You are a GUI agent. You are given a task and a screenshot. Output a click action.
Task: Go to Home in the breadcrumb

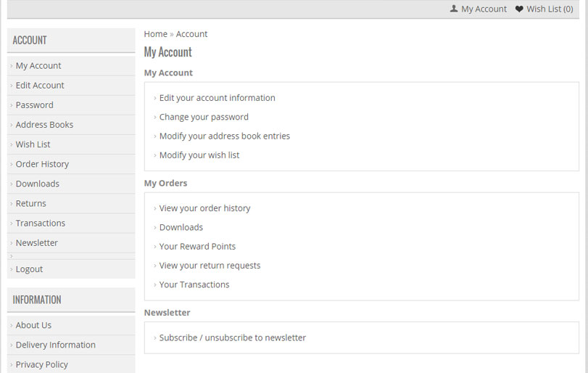(156, 34)
